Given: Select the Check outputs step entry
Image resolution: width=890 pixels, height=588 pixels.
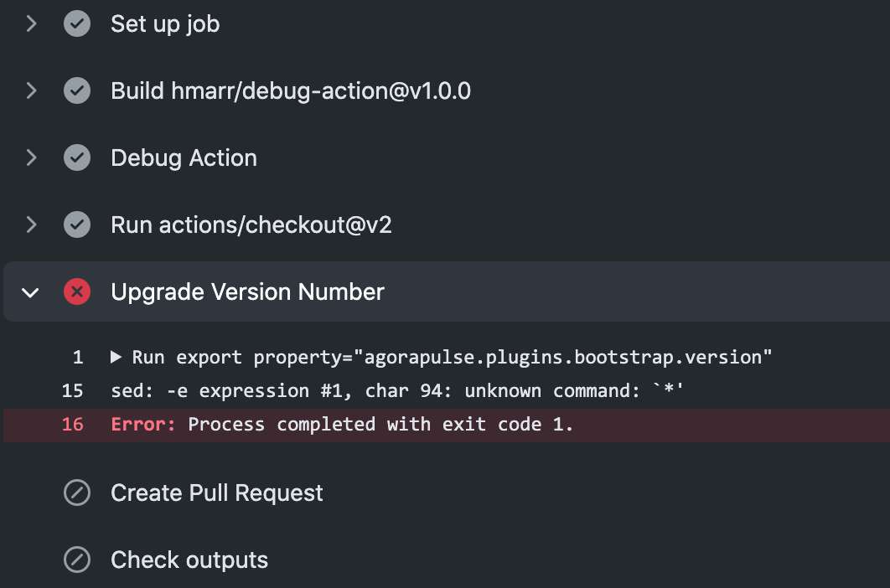Looking at the screenshot, I should point(189,560).
